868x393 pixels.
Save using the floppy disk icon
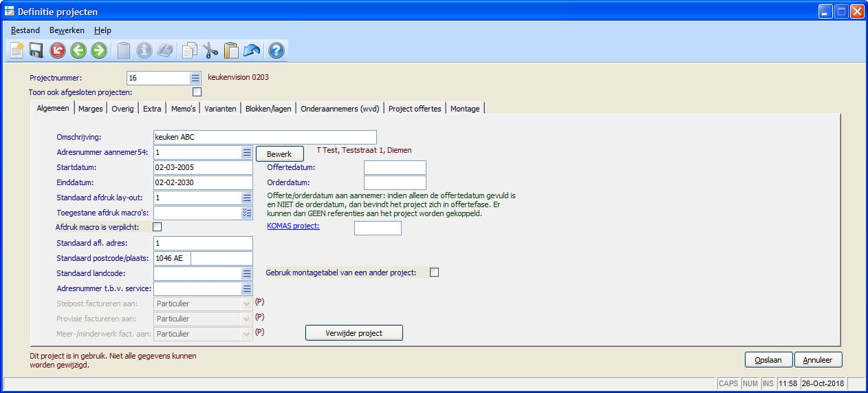tap(36, 50)
